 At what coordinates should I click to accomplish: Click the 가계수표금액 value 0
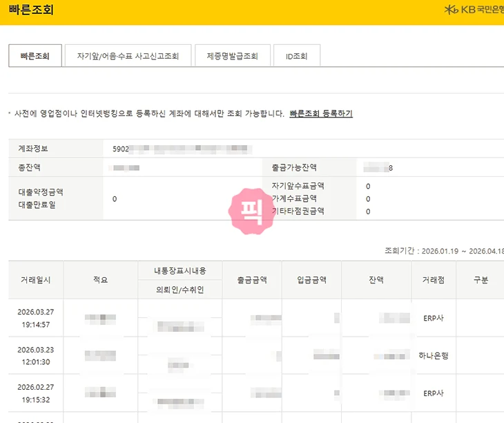[368, 199]
